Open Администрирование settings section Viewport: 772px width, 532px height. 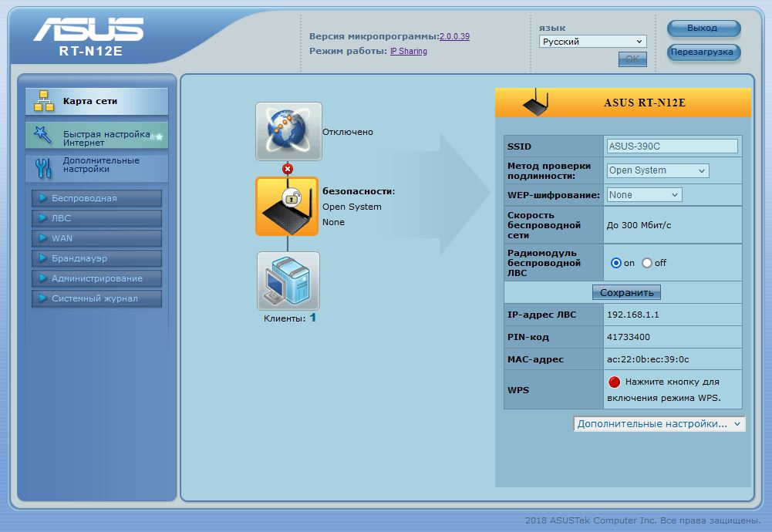[x=97, y=278]
